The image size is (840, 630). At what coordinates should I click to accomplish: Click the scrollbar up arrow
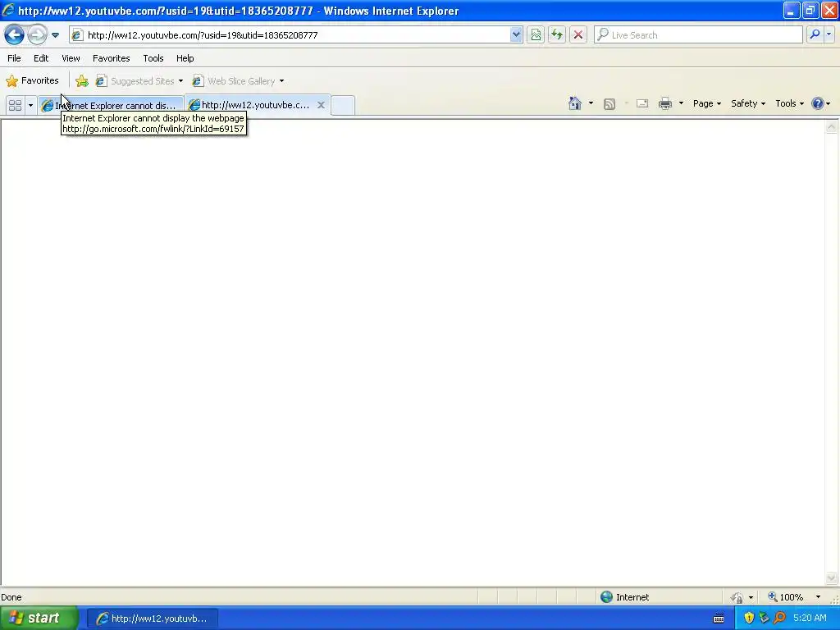(x=832, y=127)
